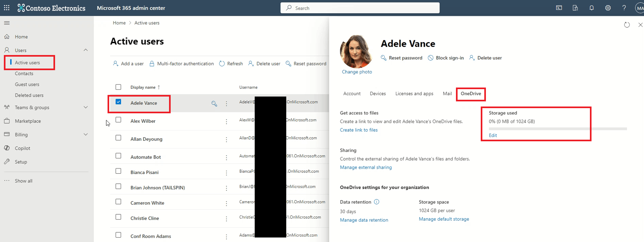644x242 pixels.
Task: Open more actions for Bianca Pisani row
Action: click(226, 173)
